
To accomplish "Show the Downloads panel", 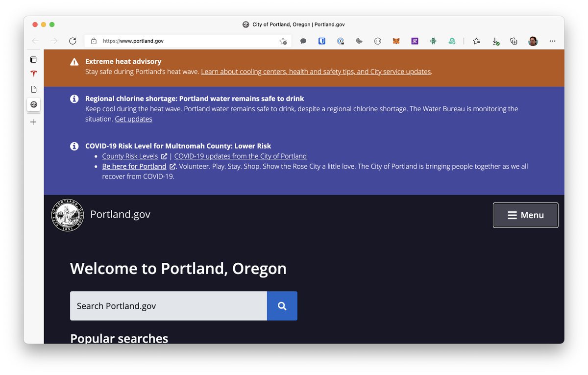I will (x=495, y=41).
